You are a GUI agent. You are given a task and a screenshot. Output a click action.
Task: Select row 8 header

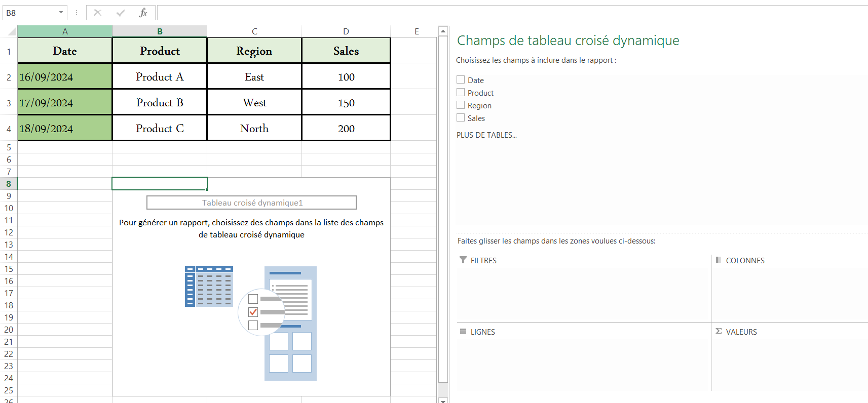(x=9, y=184)
